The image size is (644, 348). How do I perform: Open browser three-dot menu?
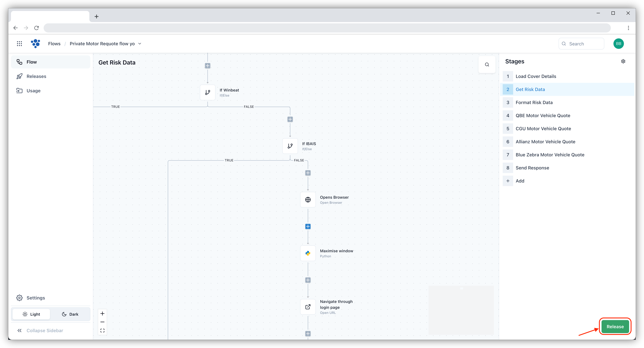pyautogui.click(x=628, y=28)
